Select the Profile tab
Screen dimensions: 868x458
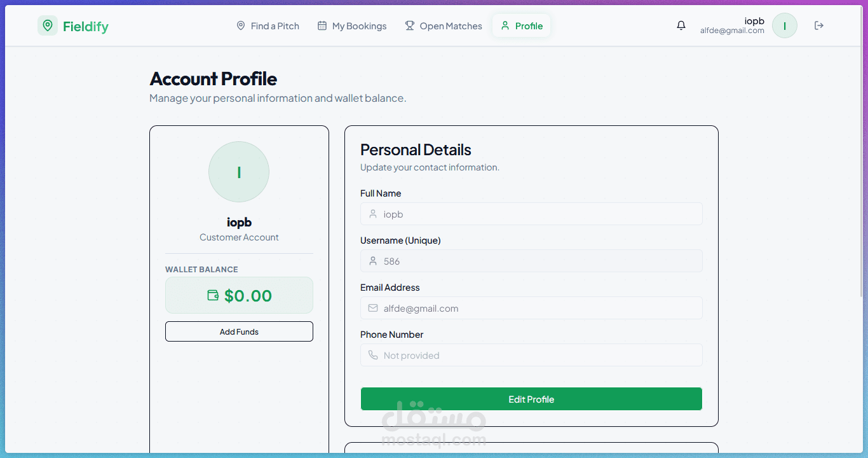[x=521, y=26]
